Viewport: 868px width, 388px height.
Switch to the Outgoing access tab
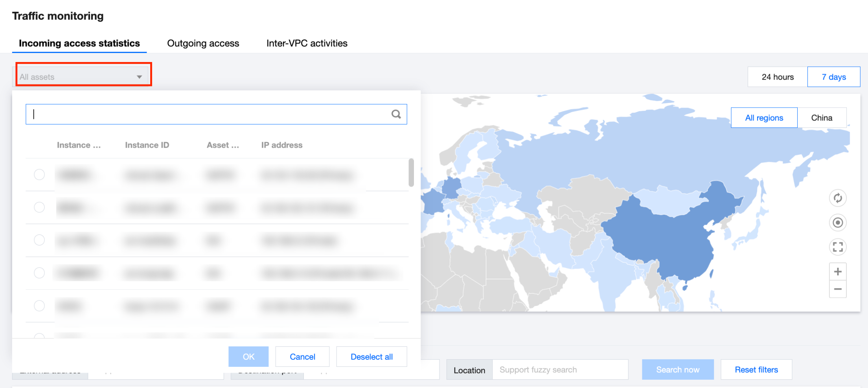[x=203, y=43]
